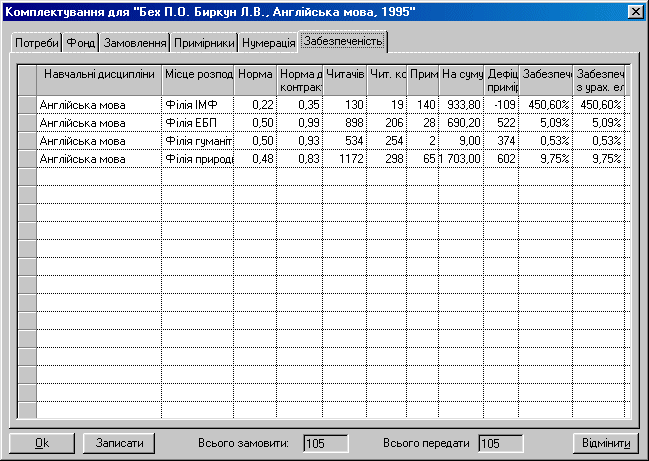This screenshot has height=461, width=649.
Task: Click the Навчальні дисципліни column header
Action: coord(99,80)
